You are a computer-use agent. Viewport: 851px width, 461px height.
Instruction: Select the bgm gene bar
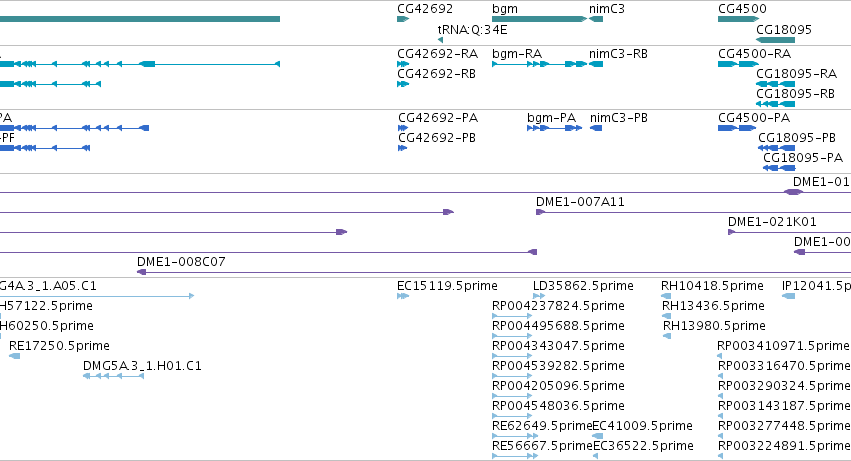(x=539, y=19)
